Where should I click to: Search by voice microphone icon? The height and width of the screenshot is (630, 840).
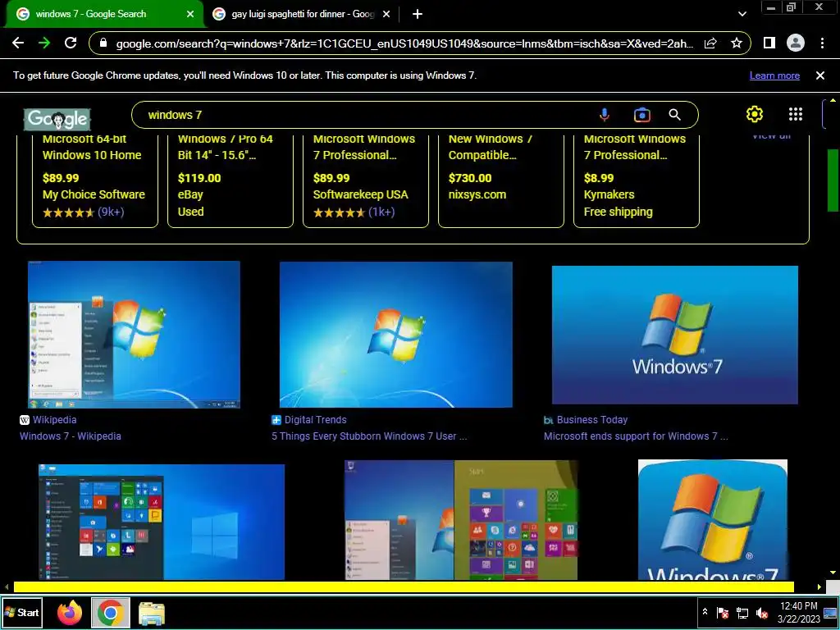[x=605, y=115]
